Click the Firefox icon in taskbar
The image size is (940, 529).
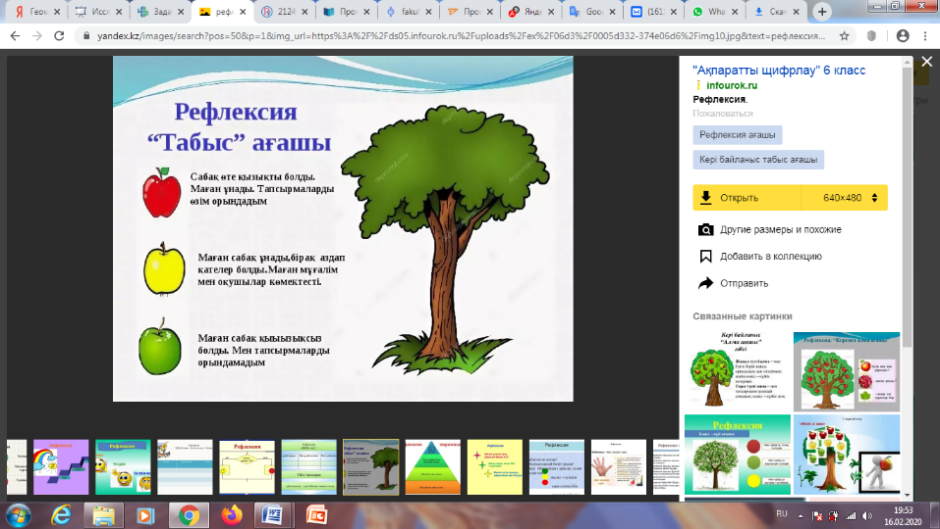231,515
